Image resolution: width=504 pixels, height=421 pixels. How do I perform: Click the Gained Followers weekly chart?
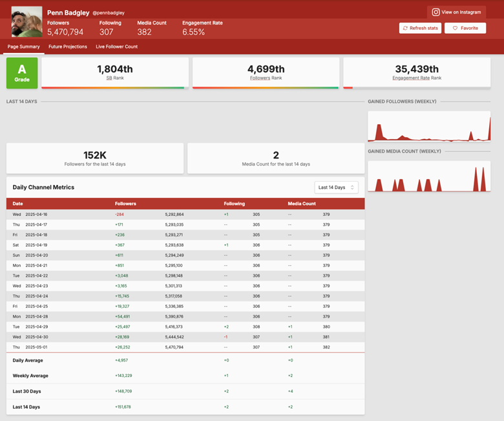[x=429, y=126]
